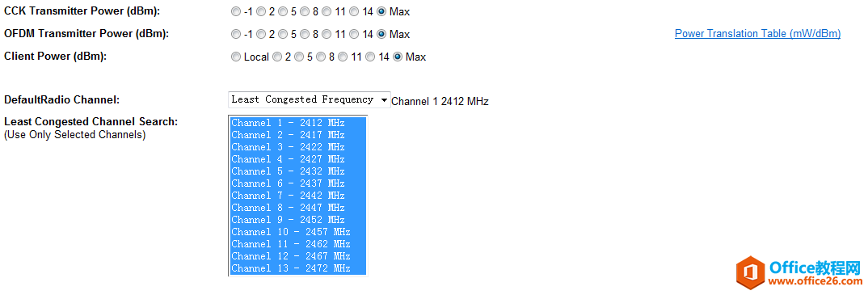Select CCK Transmitter Power -1 dBm radio
868x295 pixels.
[x=236, y=11]
